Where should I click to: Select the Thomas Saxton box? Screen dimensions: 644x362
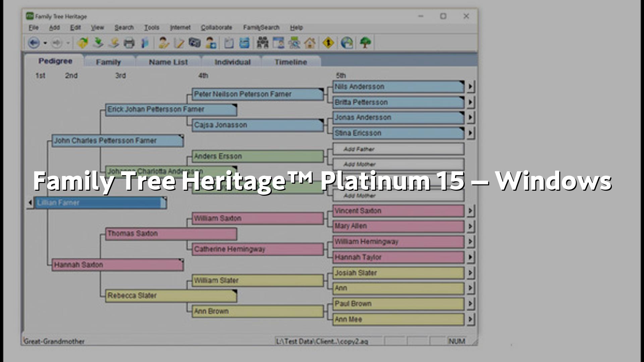[171, 234]
